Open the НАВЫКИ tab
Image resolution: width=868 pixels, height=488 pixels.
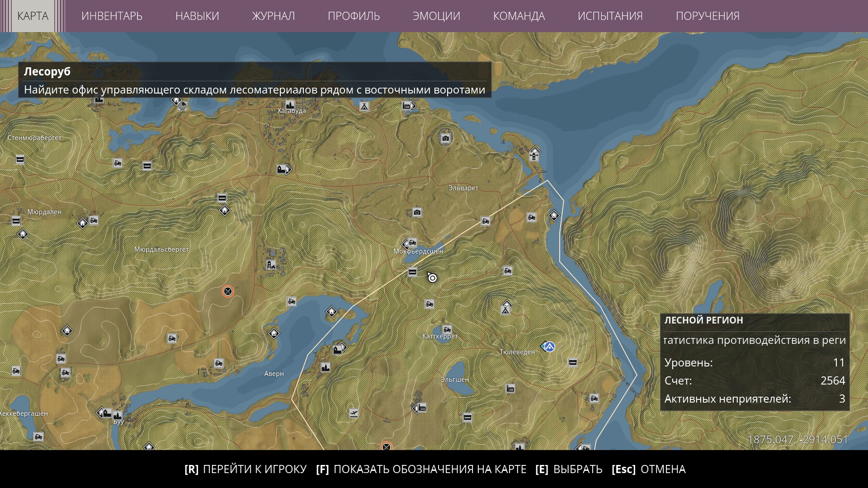[x=197, y=16]
